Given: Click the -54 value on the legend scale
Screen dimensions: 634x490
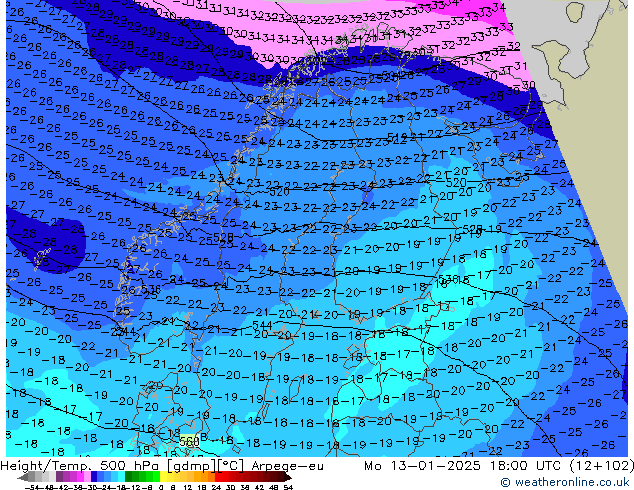Looking at the screenshot, I should [32, 488].
